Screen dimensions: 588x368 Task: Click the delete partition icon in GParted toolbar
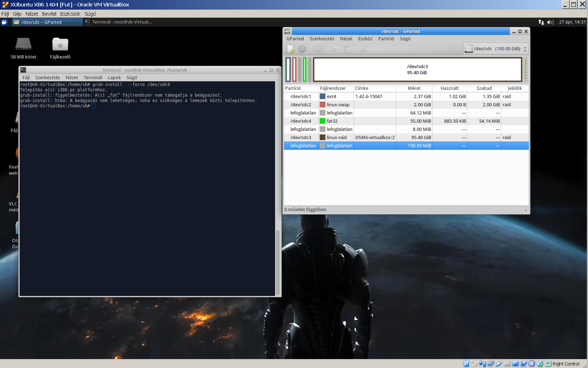[302, 49]
